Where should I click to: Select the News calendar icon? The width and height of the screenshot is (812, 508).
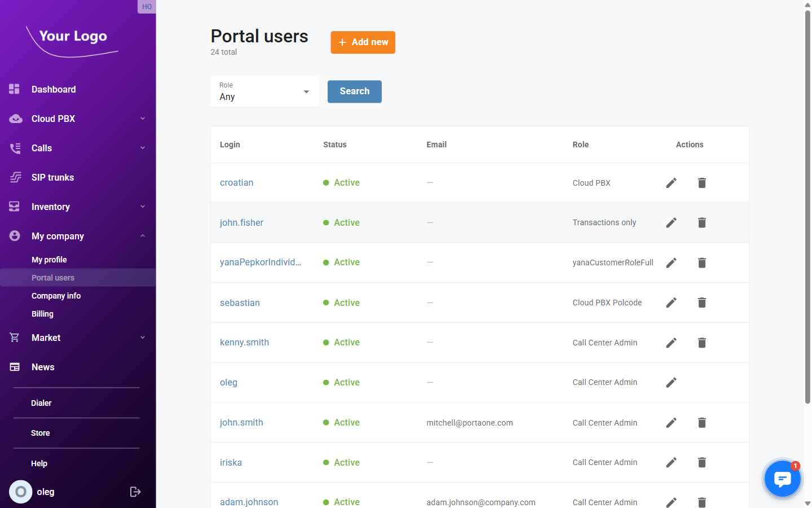coord(14,367)
